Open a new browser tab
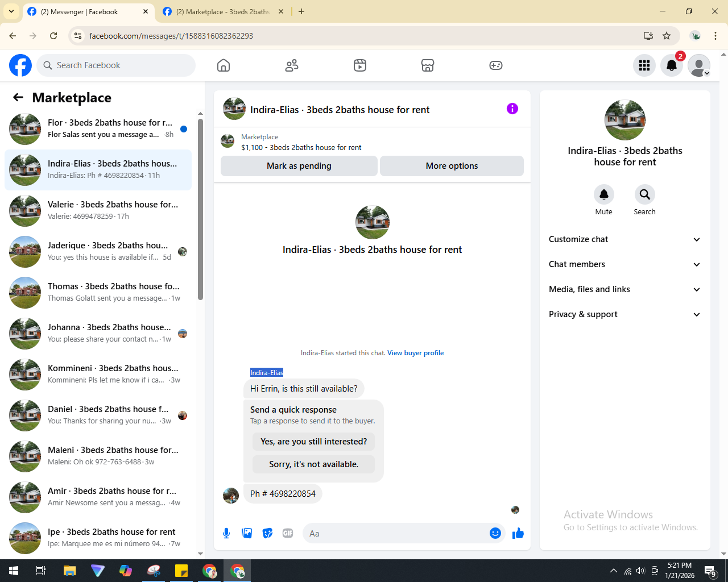The height and width of the screenshot is (582, 728). 301,11
